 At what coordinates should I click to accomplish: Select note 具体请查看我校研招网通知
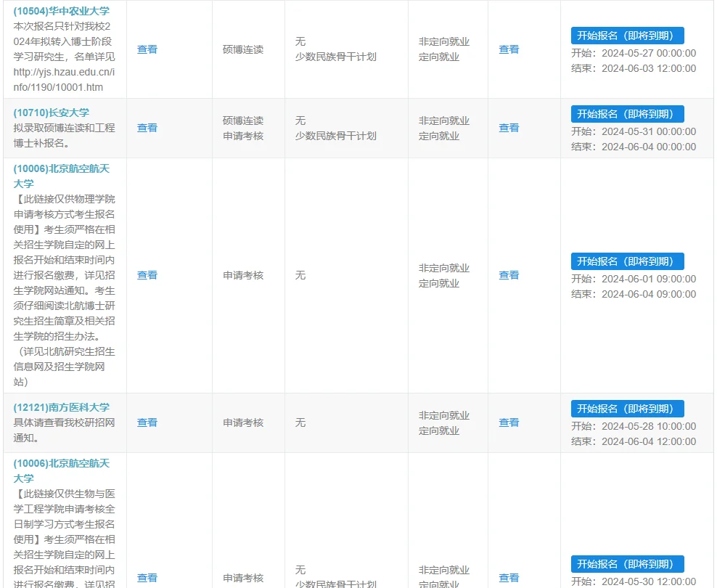pos(64,430)
